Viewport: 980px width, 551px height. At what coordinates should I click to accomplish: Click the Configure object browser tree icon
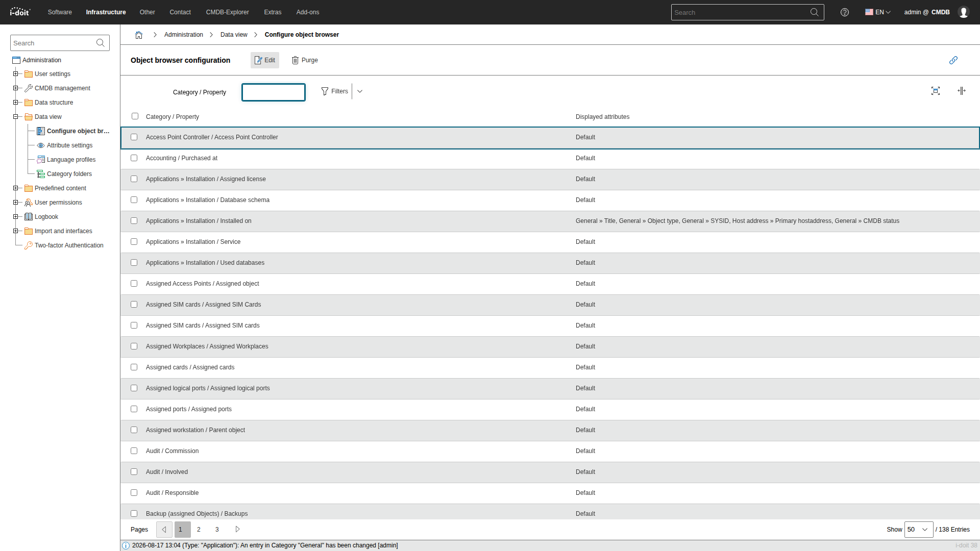click(x=41, y=131)
